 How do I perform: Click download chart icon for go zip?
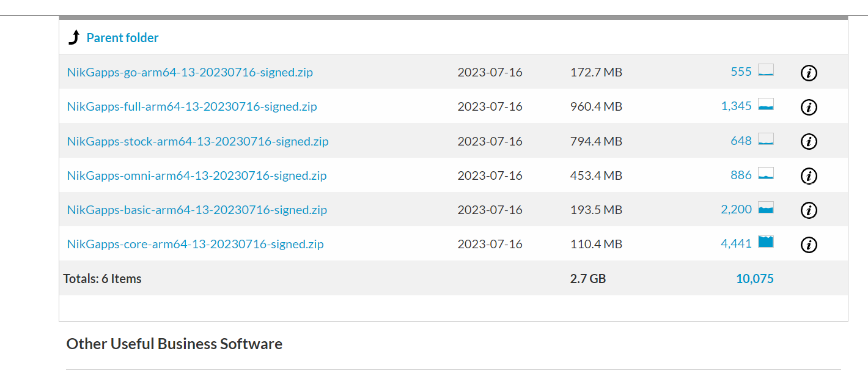[x=766, y=71]
